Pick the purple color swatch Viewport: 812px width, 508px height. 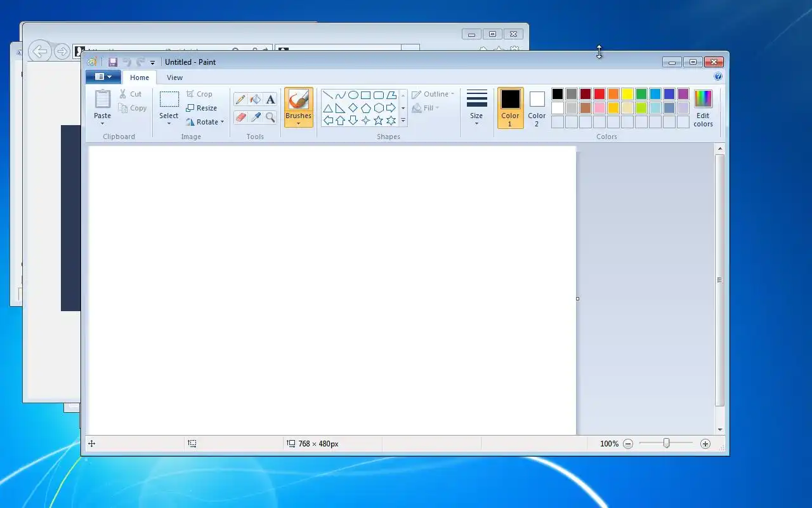(x=683, y=94)
